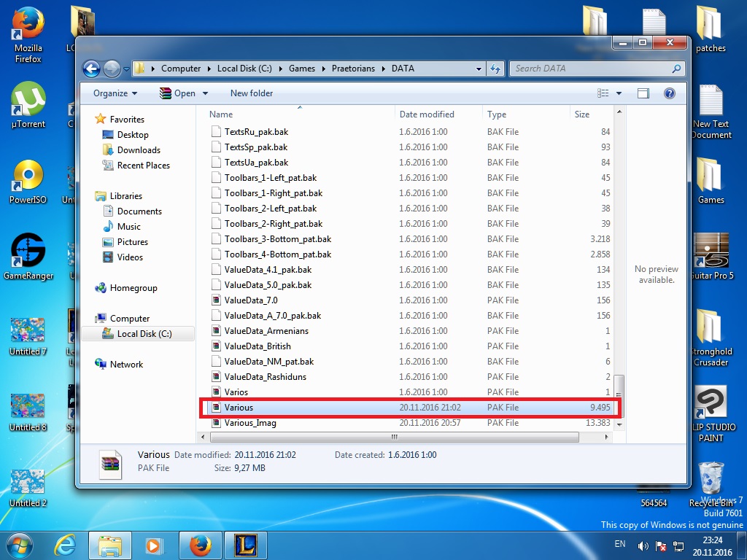Click the blue Help question mark icon
This screenshot has height=560, width=747.
point(670,93)
